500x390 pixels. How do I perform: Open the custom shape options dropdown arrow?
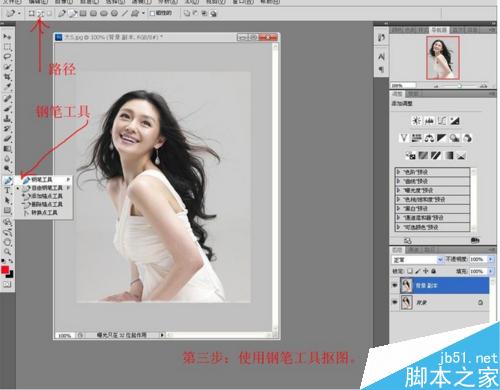(143, 13)
